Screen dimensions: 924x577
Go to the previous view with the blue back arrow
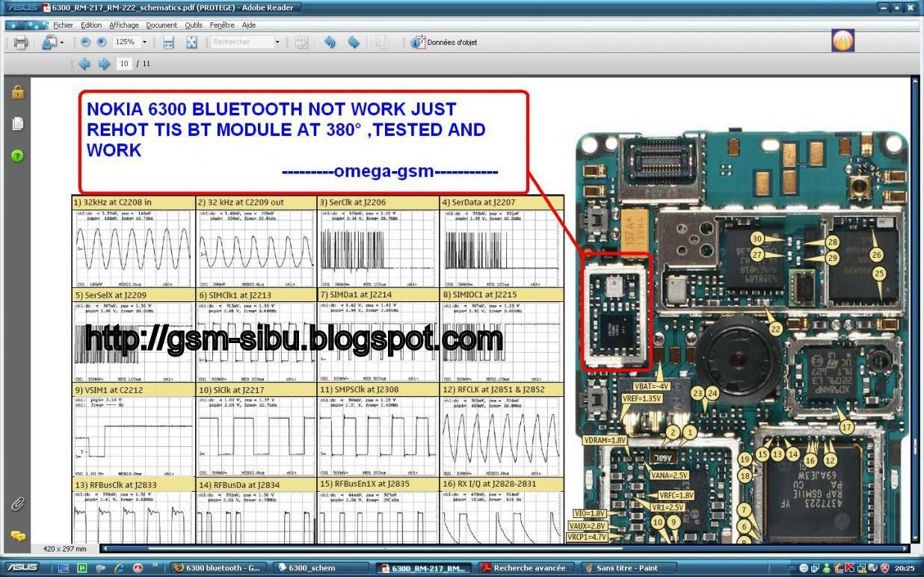coord(329,43)
